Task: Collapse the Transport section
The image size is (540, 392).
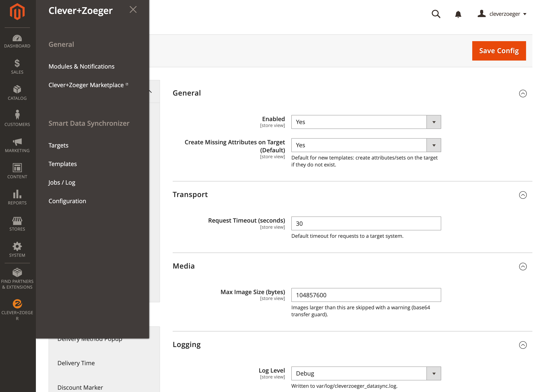Action: [523, 195]
